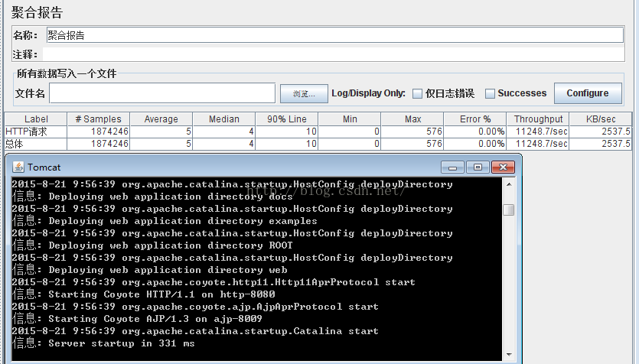This screenshot has width=639, height=364.
Task: Click the 90% Line column header
Action: [x=286, y=119]
